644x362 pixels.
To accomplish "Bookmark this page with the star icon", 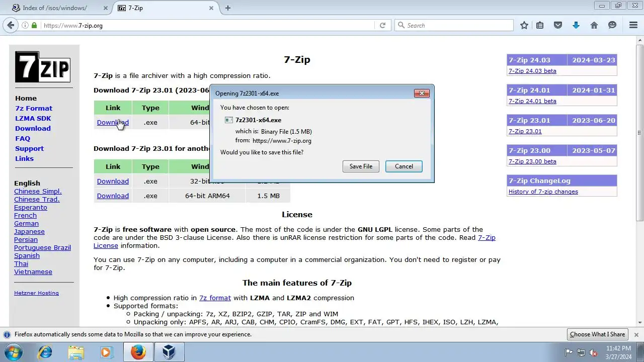I will 524,25.
